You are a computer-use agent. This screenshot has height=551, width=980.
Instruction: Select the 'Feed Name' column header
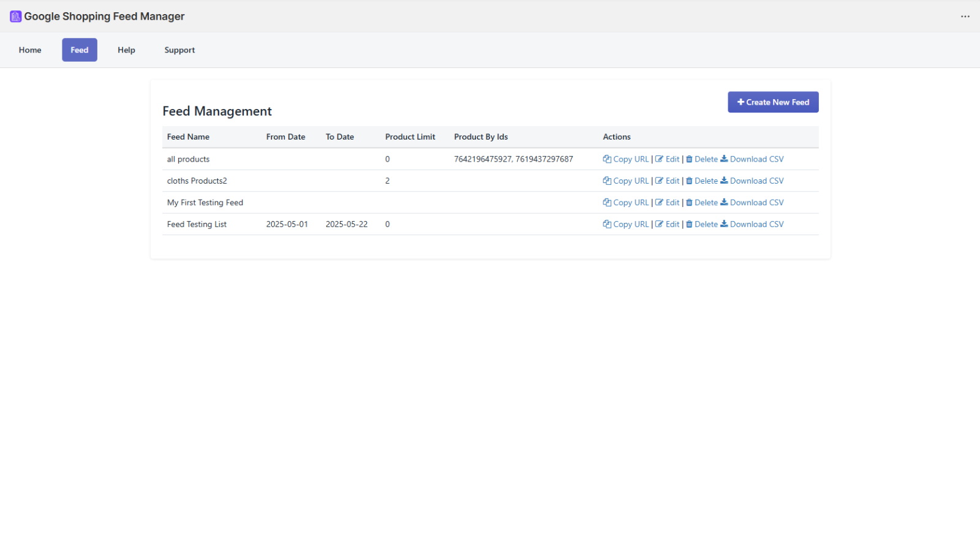tap(187, 137)
